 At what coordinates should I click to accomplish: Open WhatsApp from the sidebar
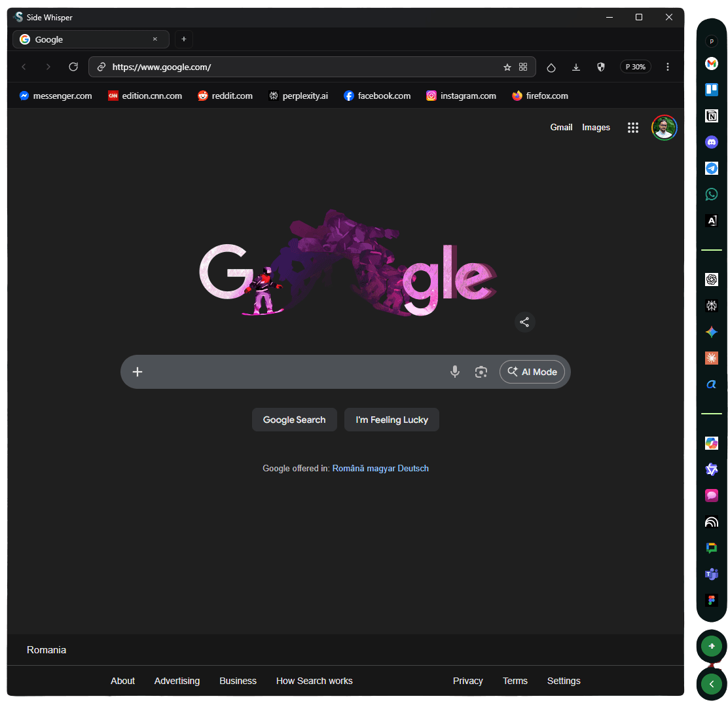[712, 194]
